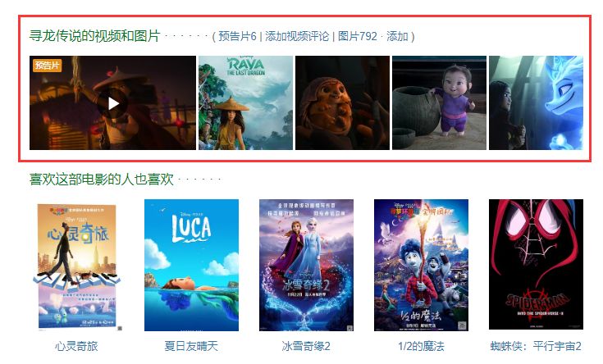Open the 预告片6 trailers link
Viewport: 603px width, 364px height.
pos(237,37)
